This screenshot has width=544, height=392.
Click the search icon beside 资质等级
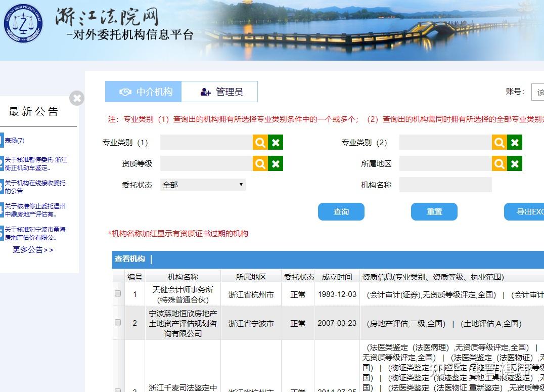(259, 163)
